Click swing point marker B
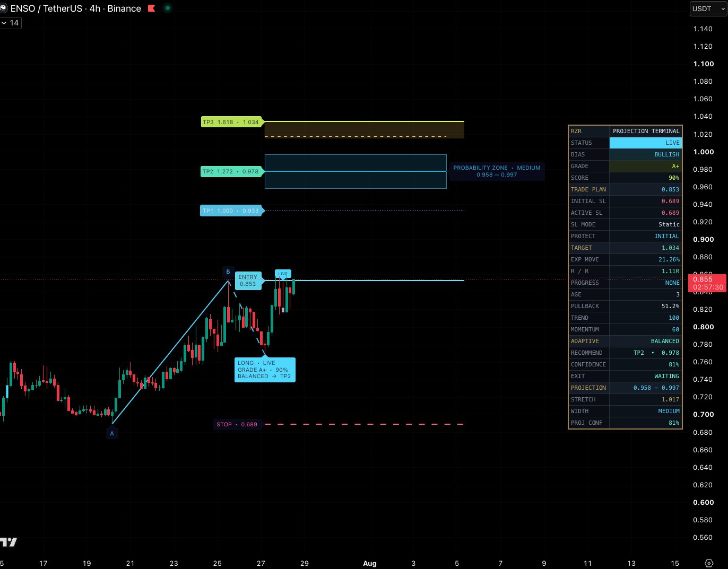Viewport: 728px width, 569px height. tap(228, 272)
